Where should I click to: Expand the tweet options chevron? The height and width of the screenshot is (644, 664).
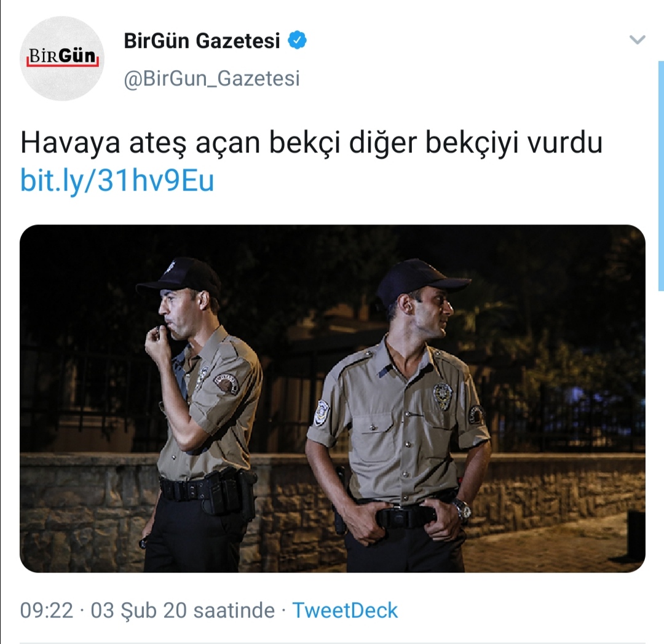click(638, 40)
